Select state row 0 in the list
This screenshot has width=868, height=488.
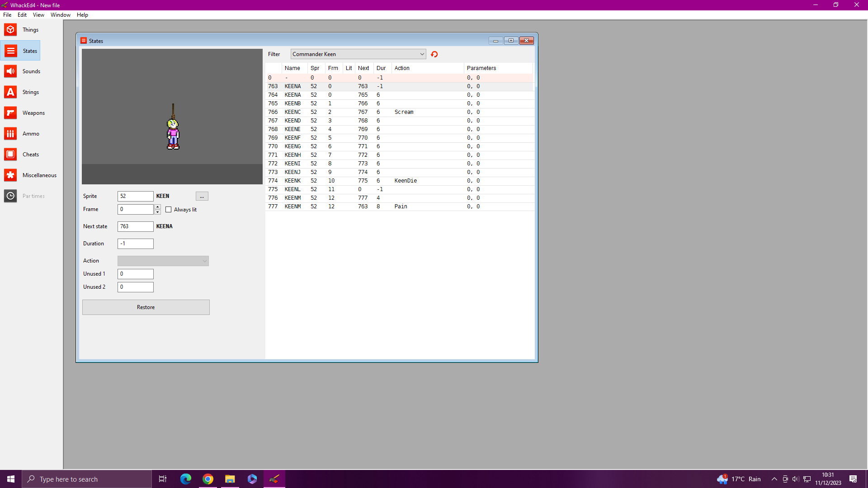coord(400,78)
